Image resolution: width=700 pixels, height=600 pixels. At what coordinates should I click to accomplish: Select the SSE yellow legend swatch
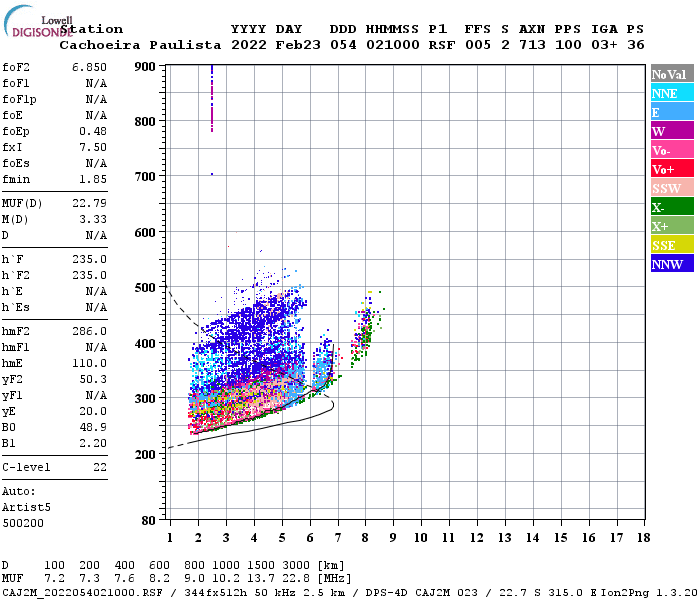672,245
